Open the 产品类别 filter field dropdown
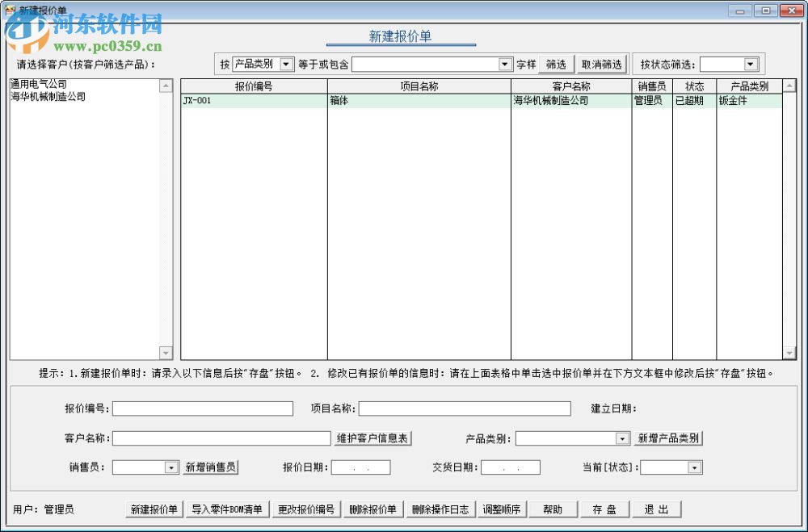Screen dimensions: 808x532 (286, 65)
